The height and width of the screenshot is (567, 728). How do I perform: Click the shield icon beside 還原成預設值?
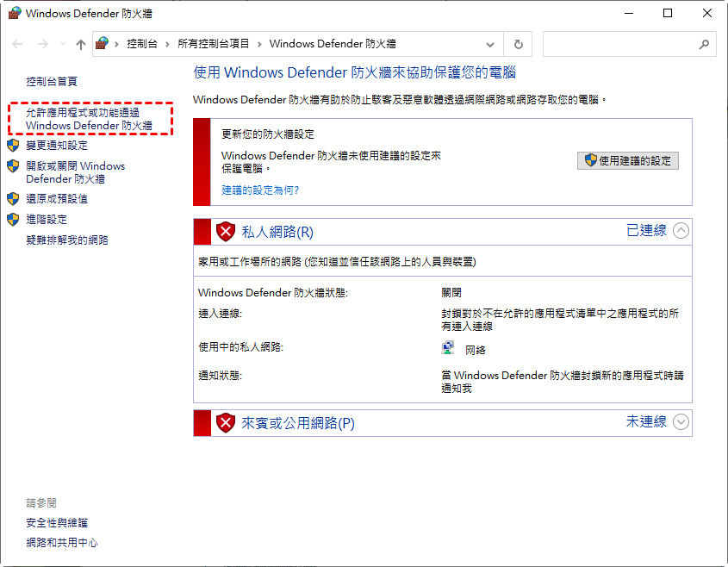13,199
